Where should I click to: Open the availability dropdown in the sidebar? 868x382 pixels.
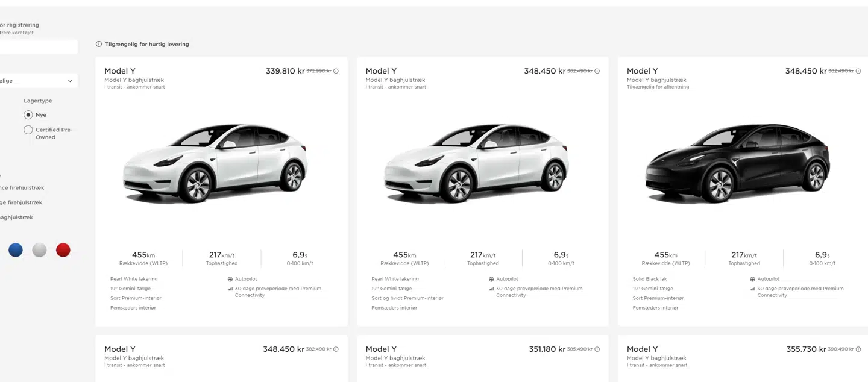(x=39, y=80)
